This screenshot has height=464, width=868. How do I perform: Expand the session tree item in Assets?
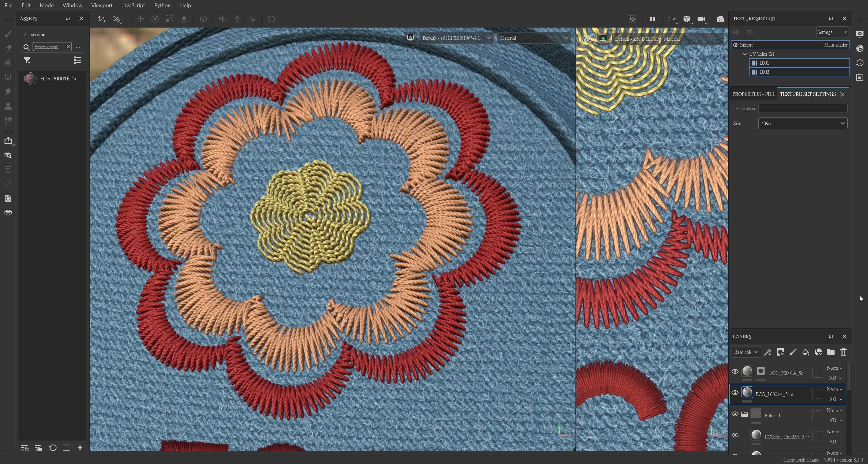tap(25, 34)
